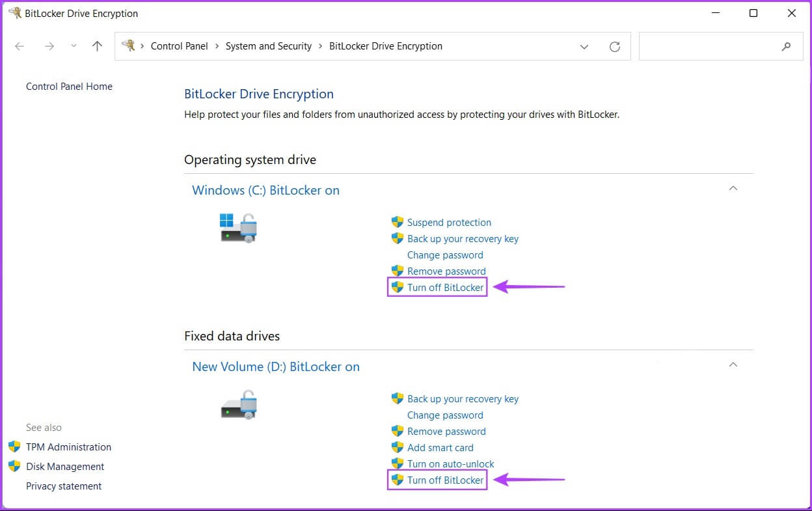Click the BitLocker key icon in address bar

point(128,46)
